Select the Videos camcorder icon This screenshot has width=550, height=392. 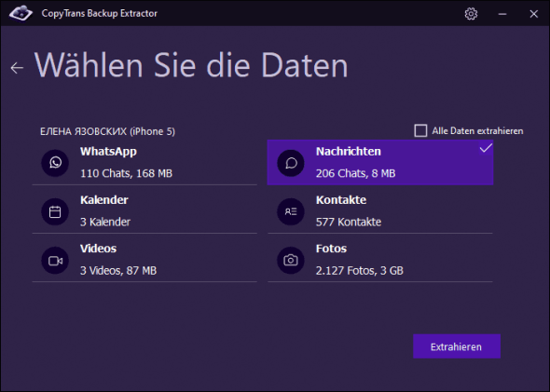point(55,261)
